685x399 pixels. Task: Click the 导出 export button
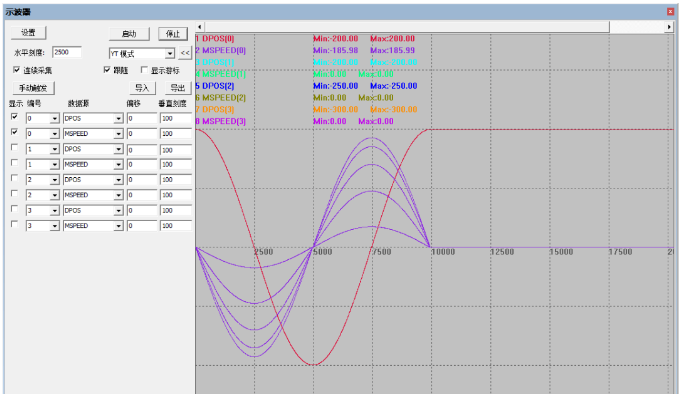pyautogui.click(x=178, y=88)
